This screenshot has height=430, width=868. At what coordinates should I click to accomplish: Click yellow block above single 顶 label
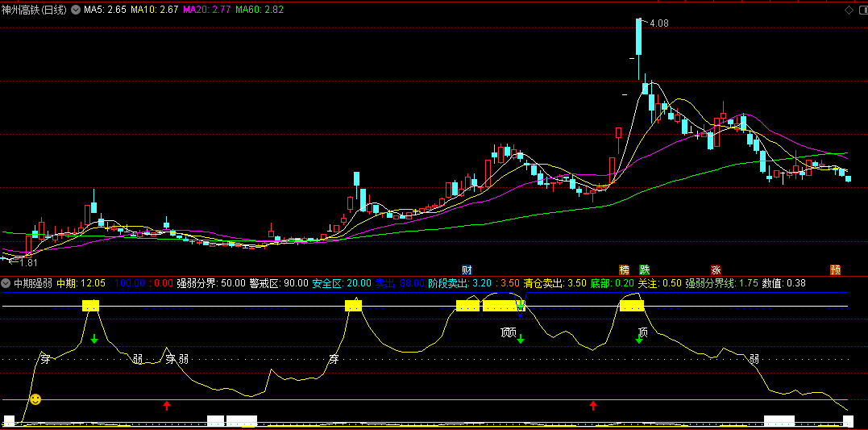[x=632, y=305]
